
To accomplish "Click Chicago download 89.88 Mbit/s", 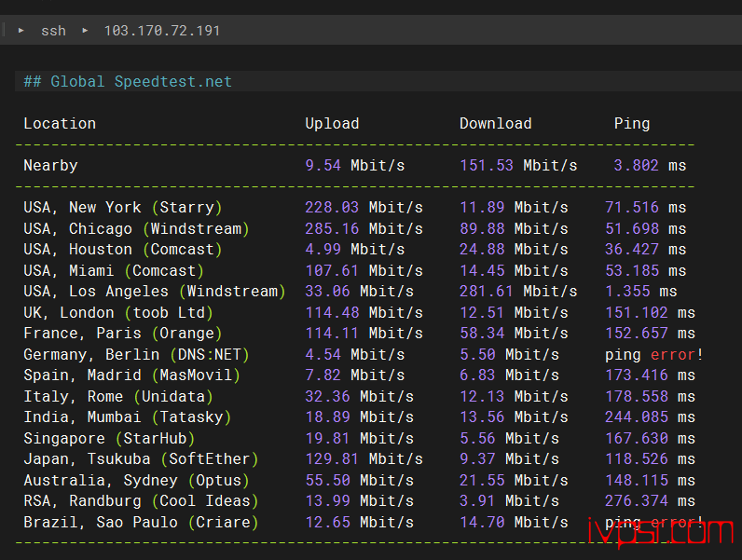I will 514,229.
